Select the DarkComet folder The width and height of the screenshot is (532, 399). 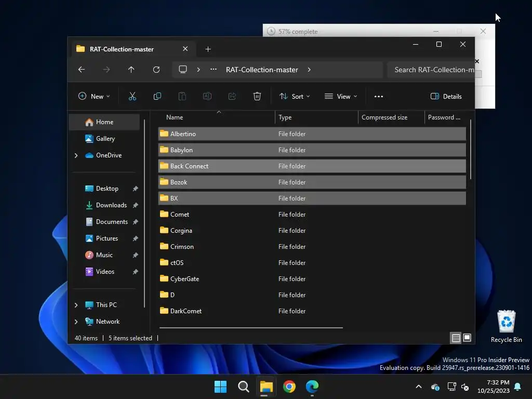(312, 311)
